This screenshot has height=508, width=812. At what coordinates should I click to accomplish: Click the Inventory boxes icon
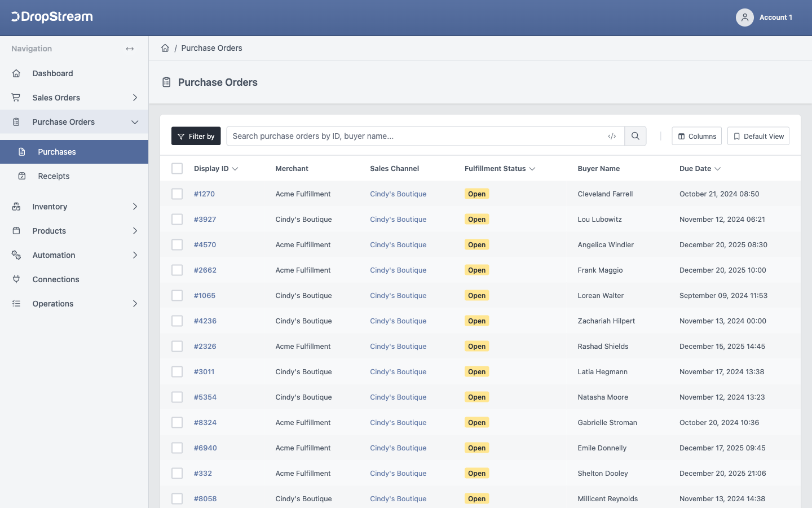[x=16, y=207]
